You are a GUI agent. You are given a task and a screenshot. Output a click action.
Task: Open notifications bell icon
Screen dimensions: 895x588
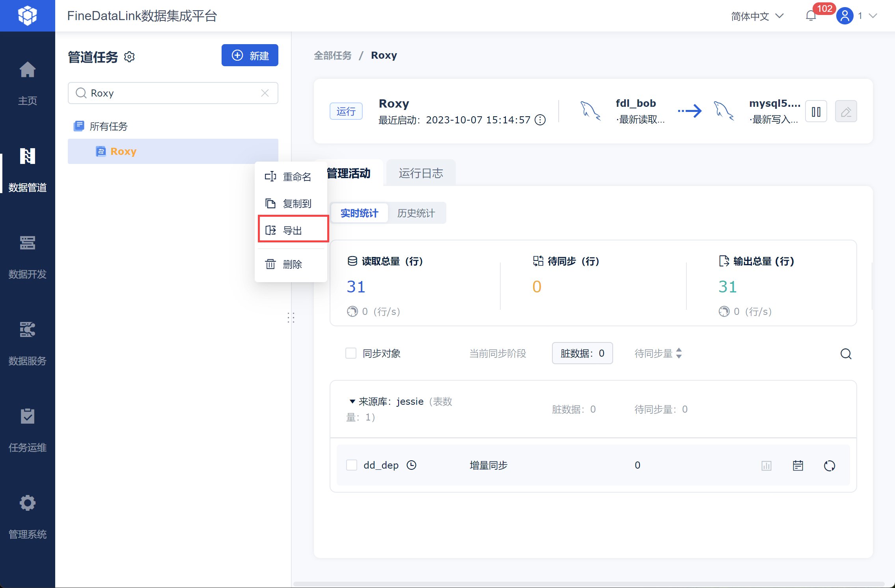tap(811, 16)
